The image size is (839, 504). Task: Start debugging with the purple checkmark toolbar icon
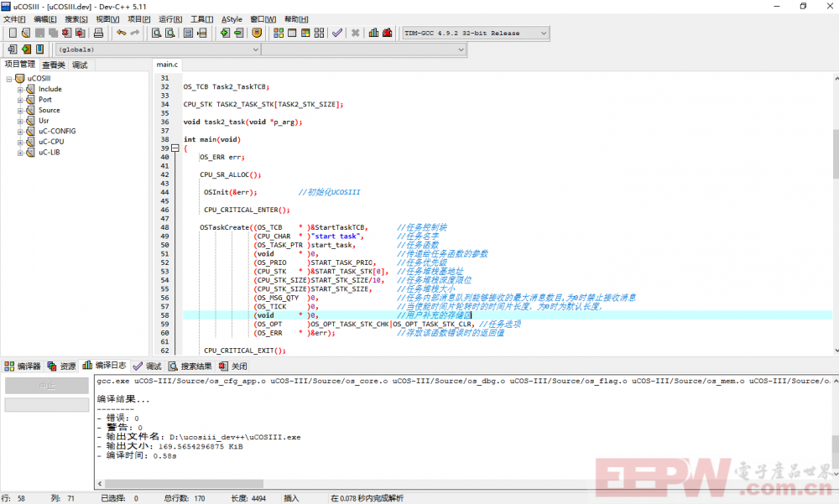pos(337,34)
